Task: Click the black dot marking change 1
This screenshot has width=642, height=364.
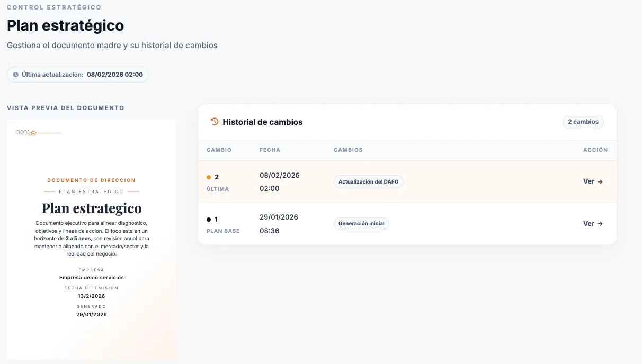Action: click(209, 220)
